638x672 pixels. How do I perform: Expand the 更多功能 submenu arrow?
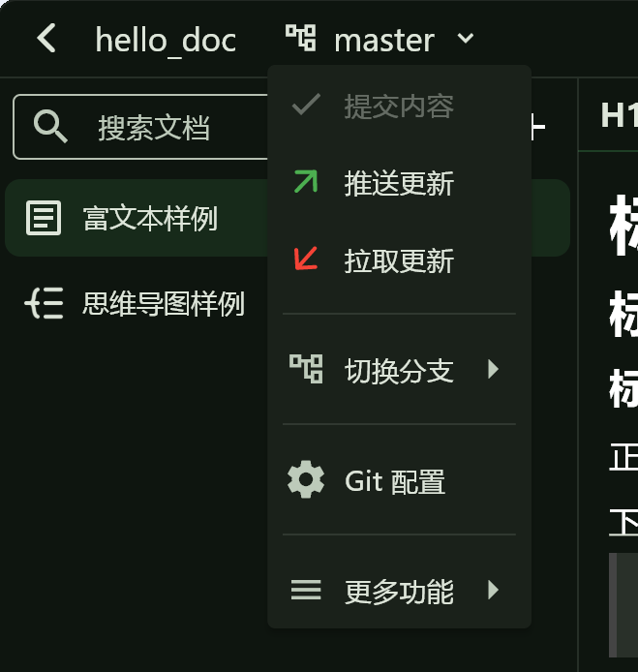tap(493, 590)
